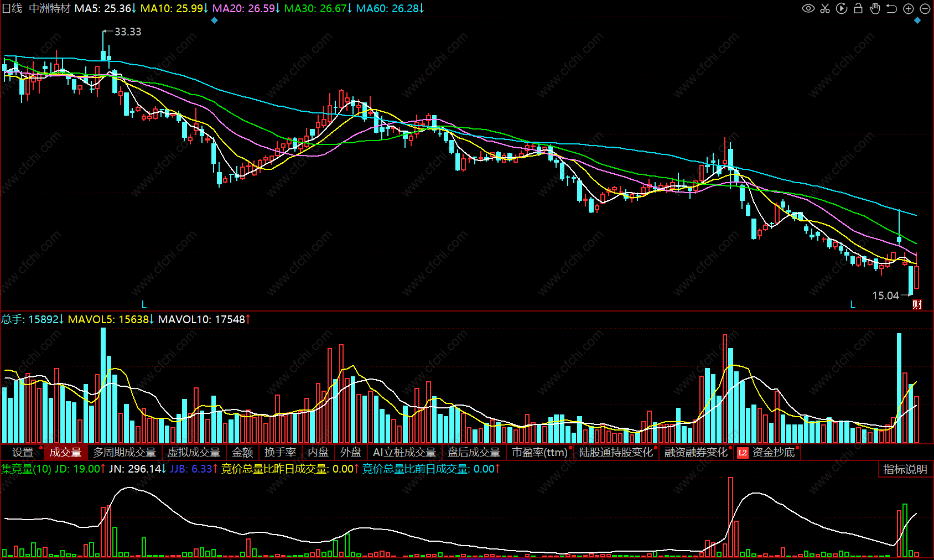The height and width of the screenshot is (560, 934).
Task: Open the 内盘 indicator tab
Action: [x=318, y=453]
